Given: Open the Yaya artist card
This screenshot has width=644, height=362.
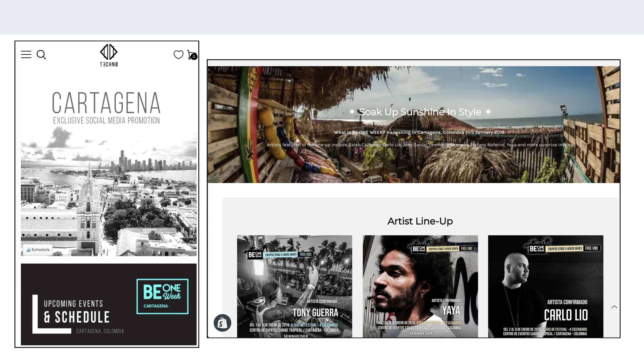Looking at the screenshot, I should tap(420, 286).
